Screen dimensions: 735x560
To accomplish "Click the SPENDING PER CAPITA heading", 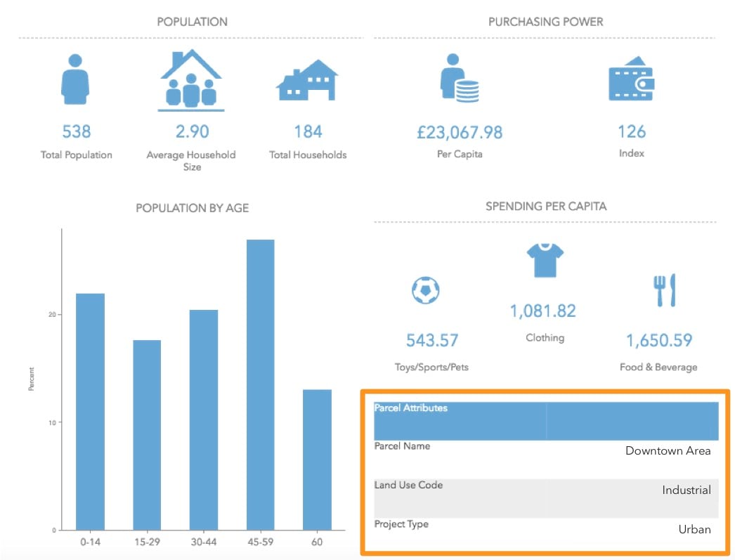I will [x=546, y=207].
